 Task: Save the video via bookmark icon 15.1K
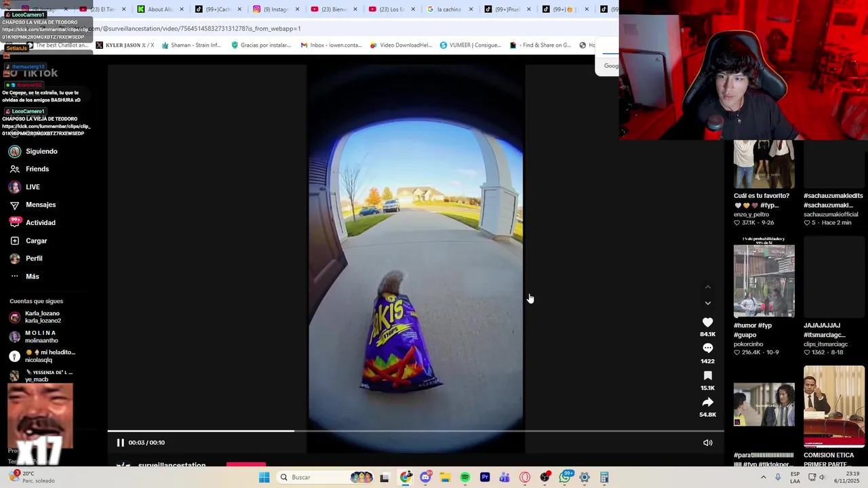[707, 375]
